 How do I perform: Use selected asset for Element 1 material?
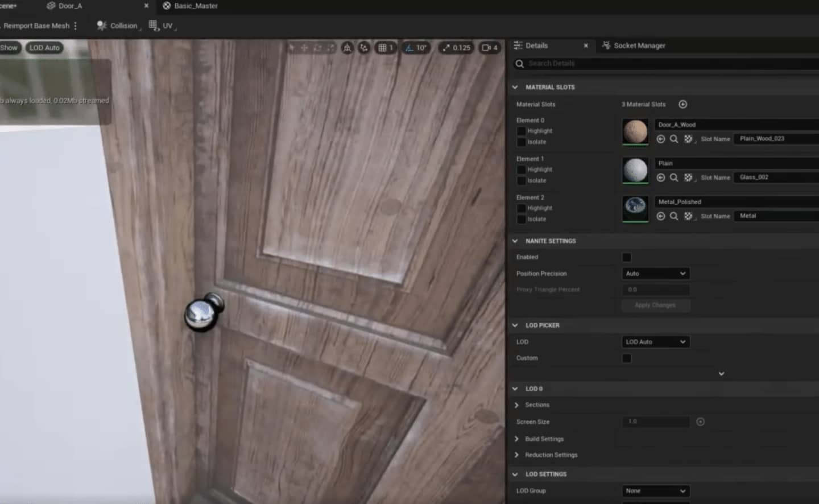tap(660, 177)
